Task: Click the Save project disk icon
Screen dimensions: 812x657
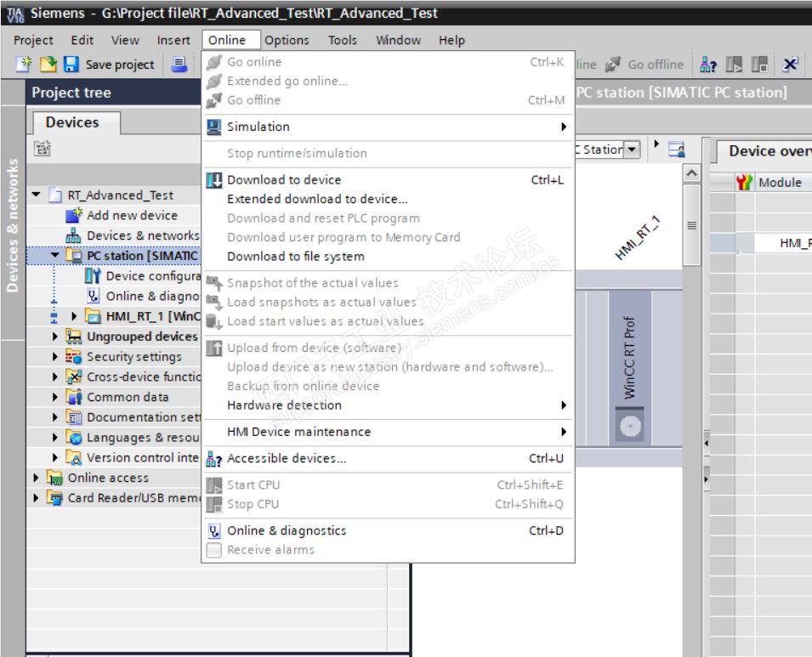Action: tap(71, 65)
